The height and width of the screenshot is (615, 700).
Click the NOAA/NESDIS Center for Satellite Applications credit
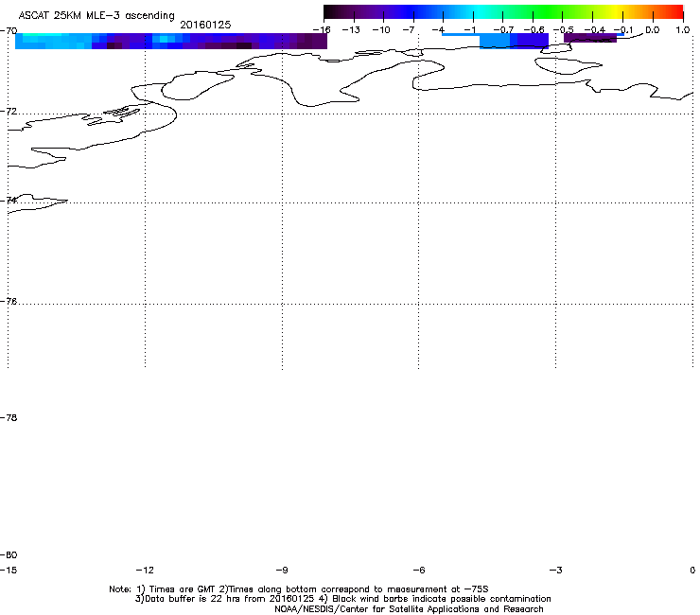[409, 609]
